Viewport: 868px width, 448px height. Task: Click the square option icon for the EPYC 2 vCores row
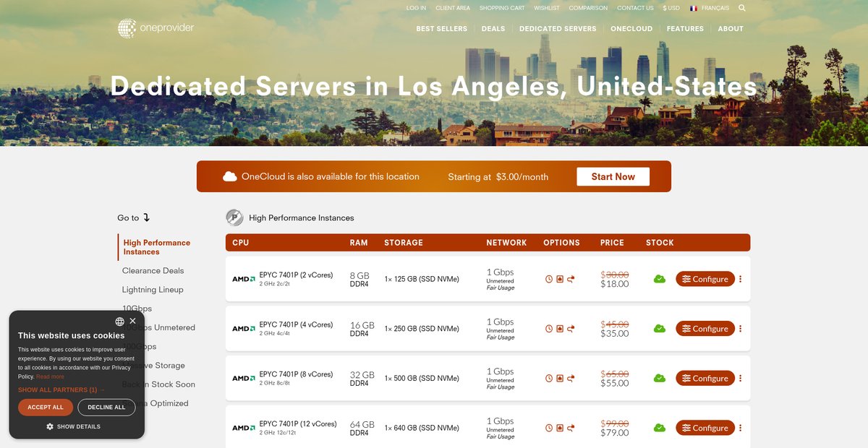point(560,279)
